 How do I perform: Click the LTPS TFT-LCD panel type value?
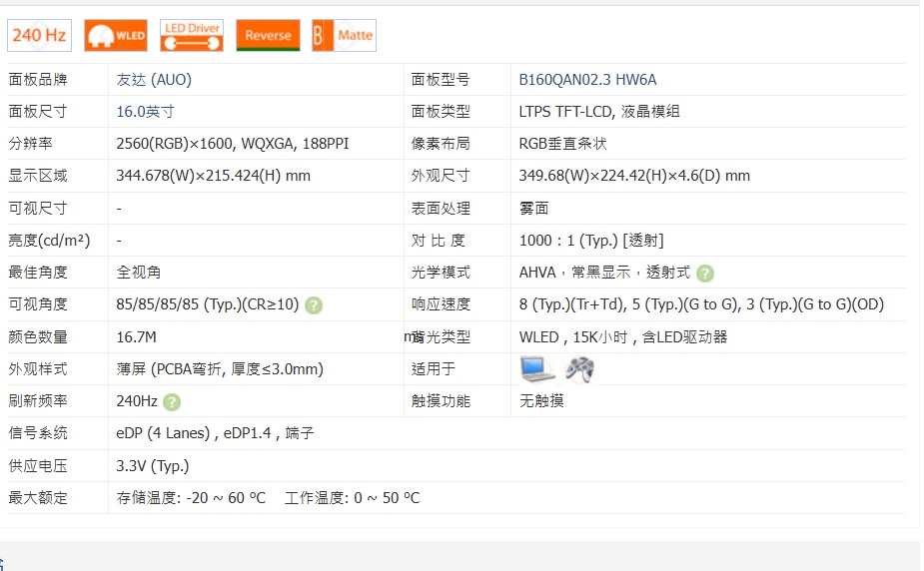tap(599, 112)
